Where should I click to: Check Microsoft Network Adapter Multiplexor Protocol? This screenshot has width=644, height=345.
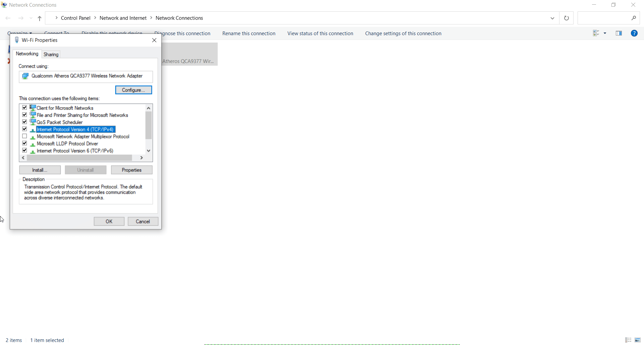tap(24, 136)
